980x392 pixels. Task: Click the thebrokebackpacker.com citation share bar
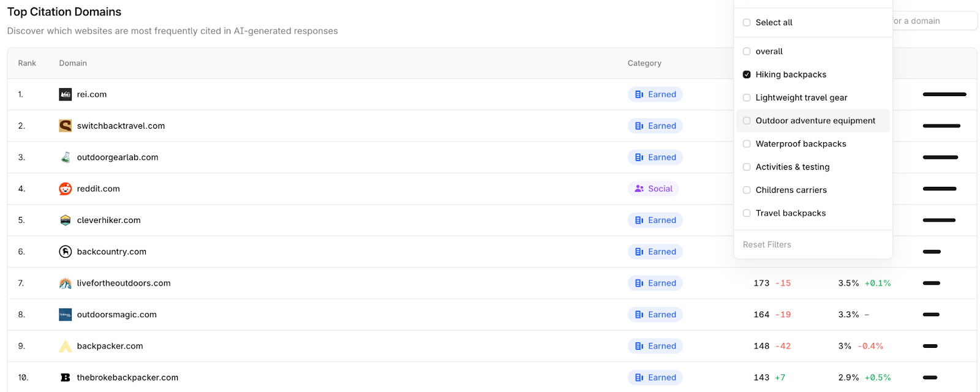tap(930, 377)
